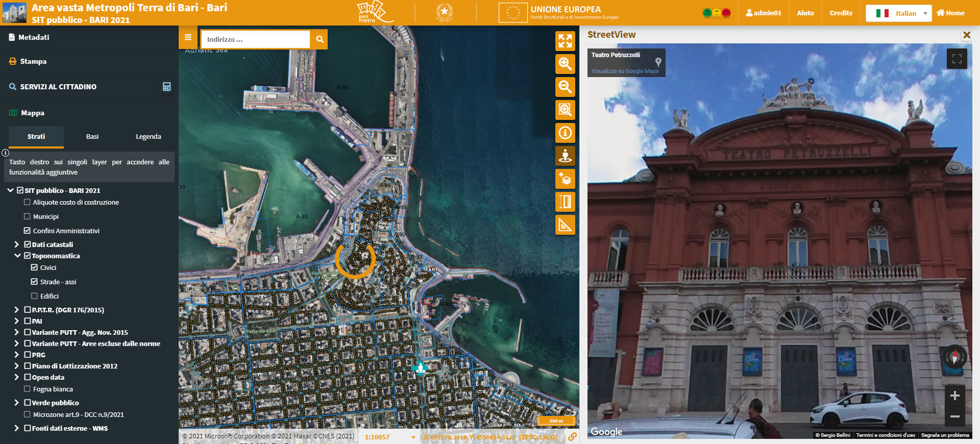The height and width of the screenshot is (444, 980).
Task: Select the area measurement triangle tool
Action: (565, 225)
